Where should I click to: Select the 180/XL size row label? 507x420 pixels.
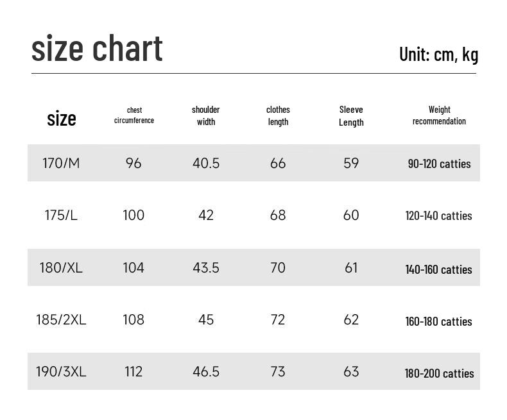click(61, 268)
